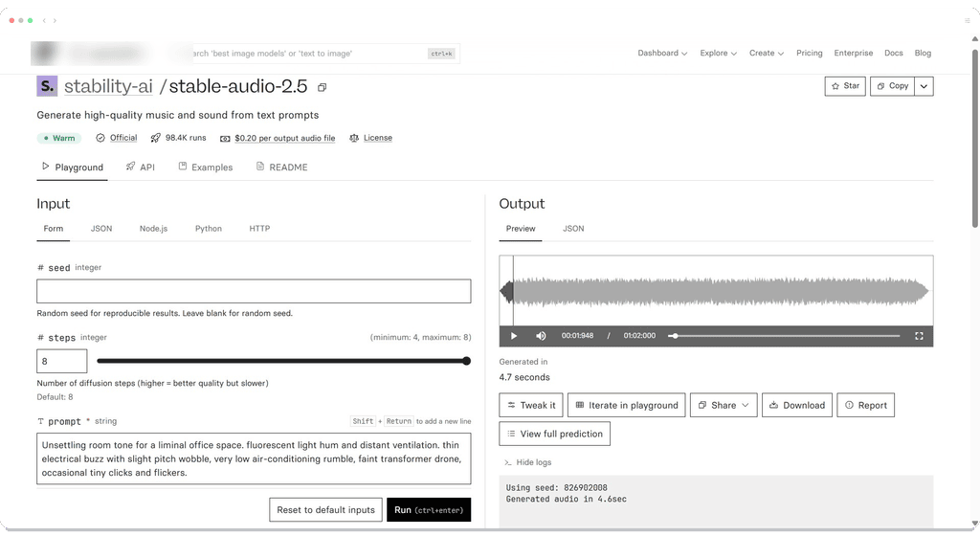Click the search models field
980x536 pixels.
pos(325,54)
